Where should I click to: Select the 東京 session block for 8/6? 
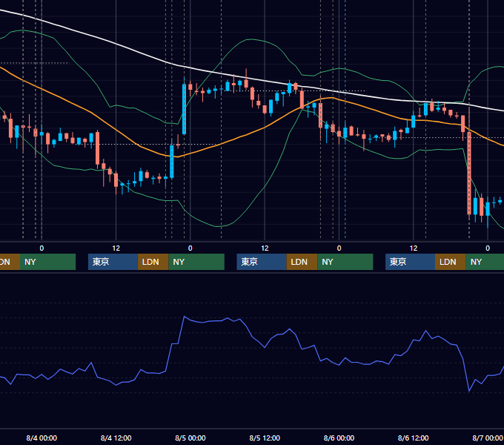pos(410,262)
